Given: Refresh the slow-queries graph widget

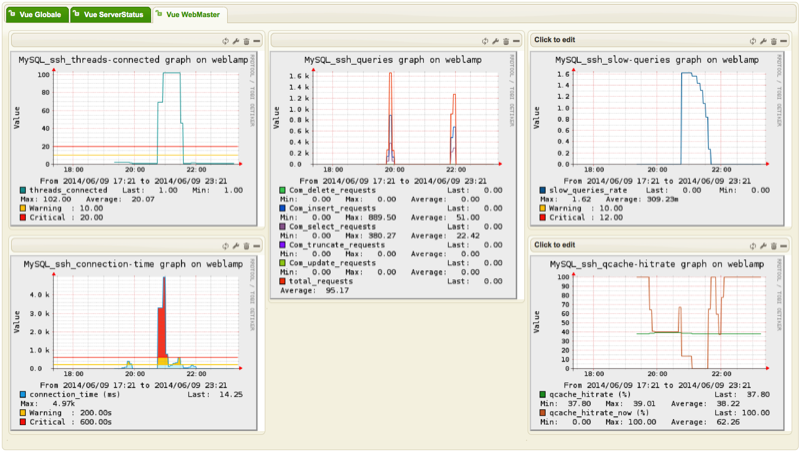Looking at the screenshot, I should point(752,41).
